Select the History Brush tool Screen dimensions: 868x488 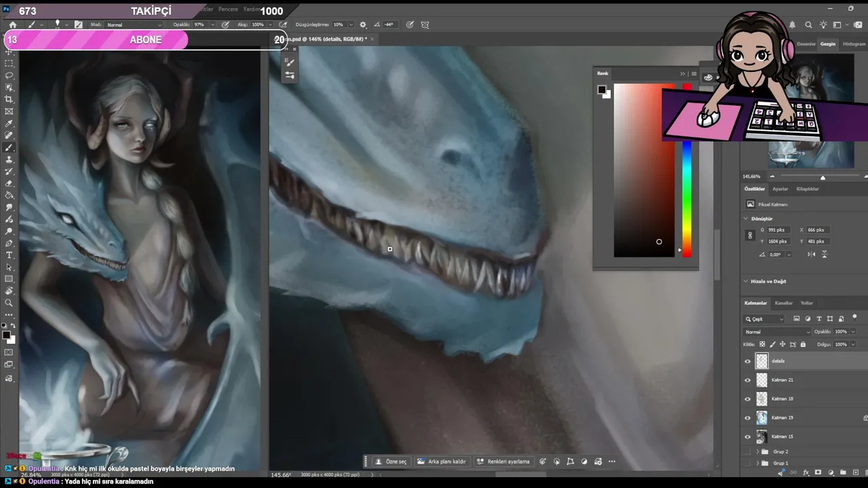click(x=9, y=171)
